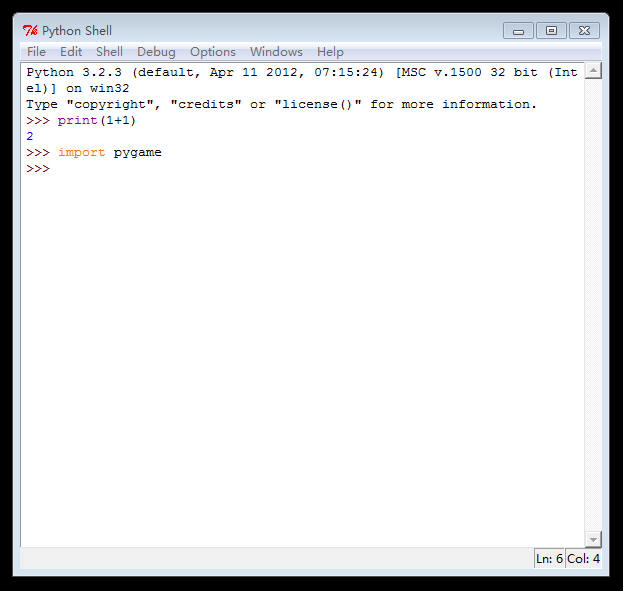
Task: Open the File menu
Action: click(x=36, y=52)
